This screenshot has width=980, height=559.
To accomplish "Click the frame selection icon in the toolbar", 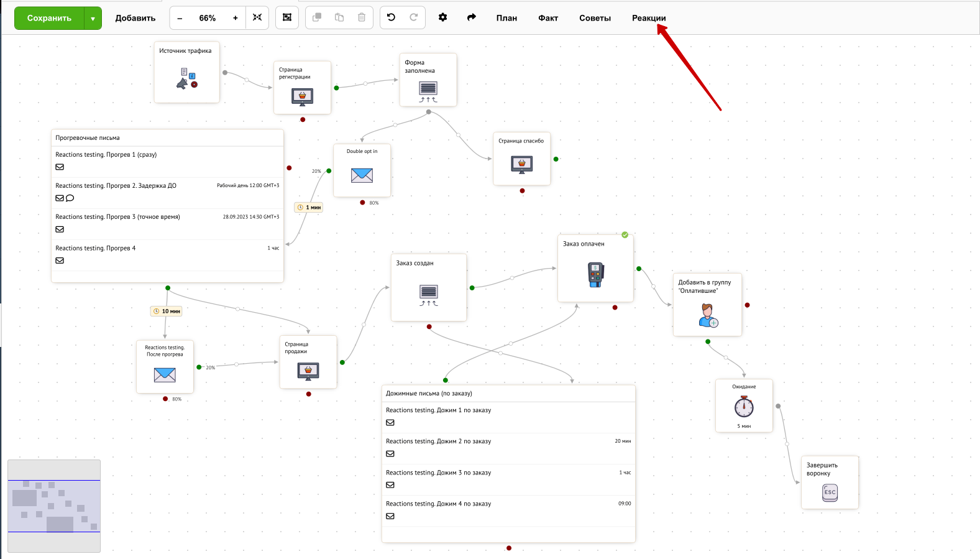I will [x=287, y=17].
